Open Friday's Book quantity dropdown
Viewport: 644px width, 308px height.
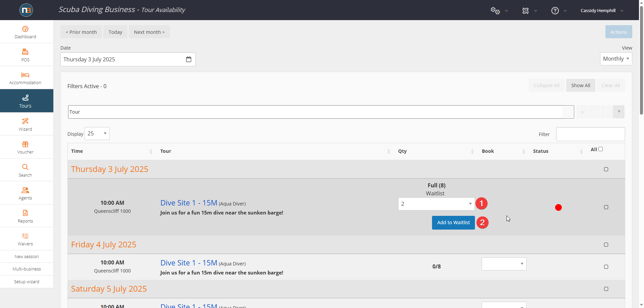504,264
